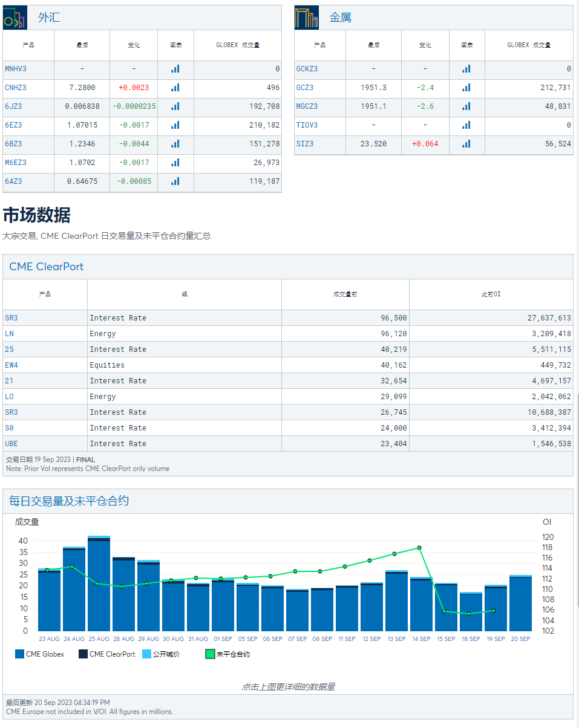Image resolution: width=579 pixels, height=728 pixels.
Task: Open the 外汇 section heading link
Action: (49, 18)
